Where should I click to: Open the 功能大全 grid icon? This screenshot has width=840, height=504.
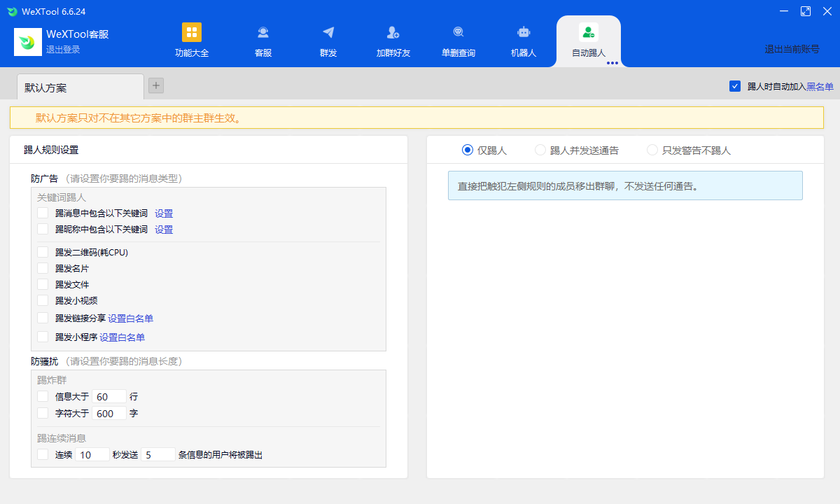coord(191,33)
